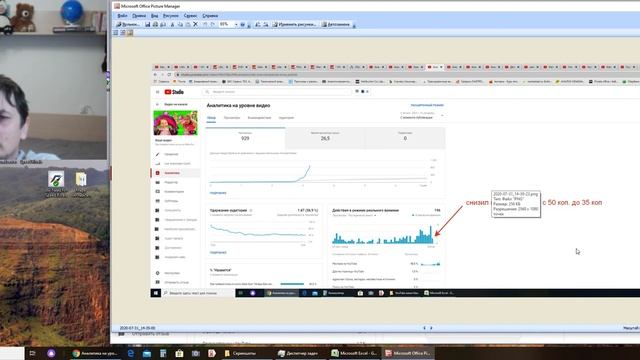Open the purple Alice assistant taskbar icon
Screen dimensions: 640x360
tap(51, 353)
